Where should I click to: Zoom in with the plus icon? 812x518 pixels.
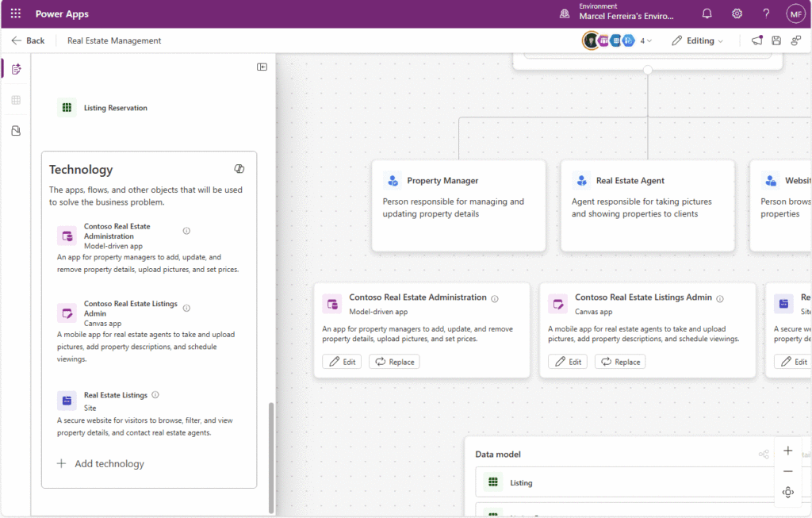[788, 450]
